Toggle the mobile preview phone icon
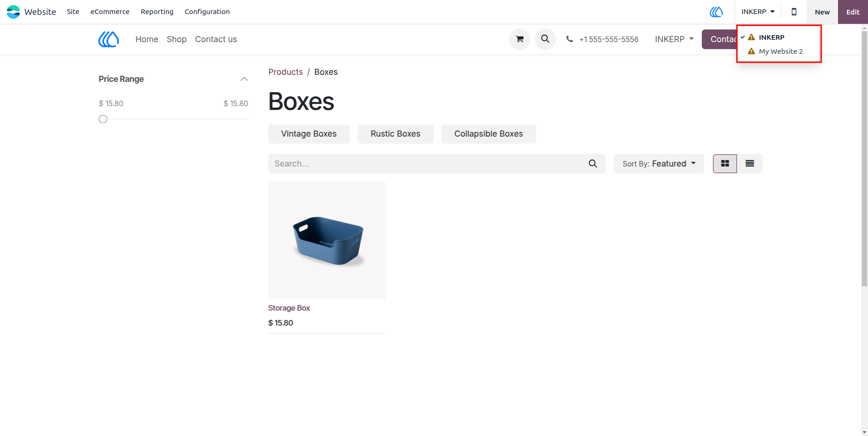Image resolution: width=868 pixels, height=436 pixels. [x=794, y=12]
